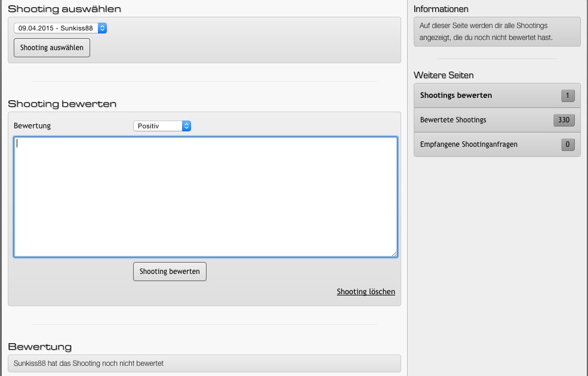Click the info box about unrated shootings

click(497, 32)
